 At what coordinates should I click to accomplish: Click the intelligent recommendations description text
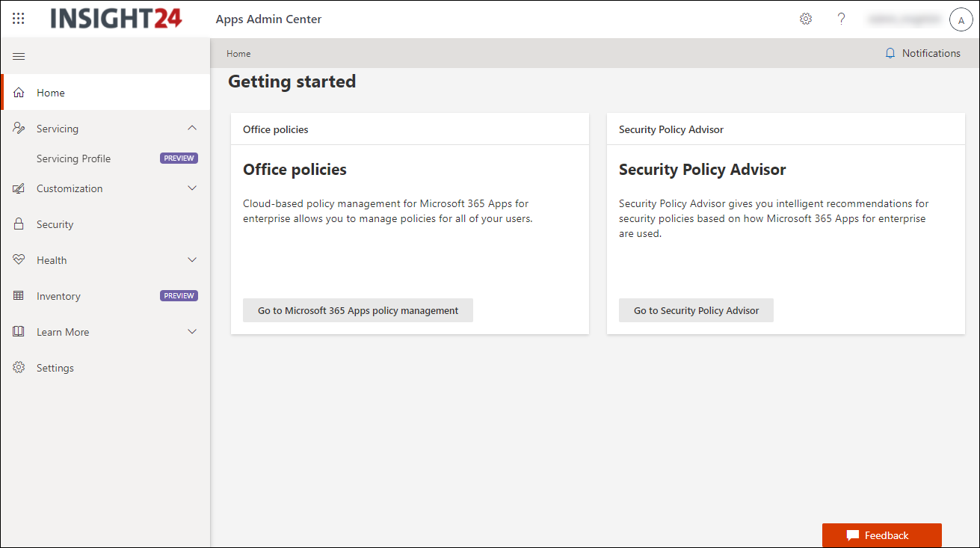(774, 218)
